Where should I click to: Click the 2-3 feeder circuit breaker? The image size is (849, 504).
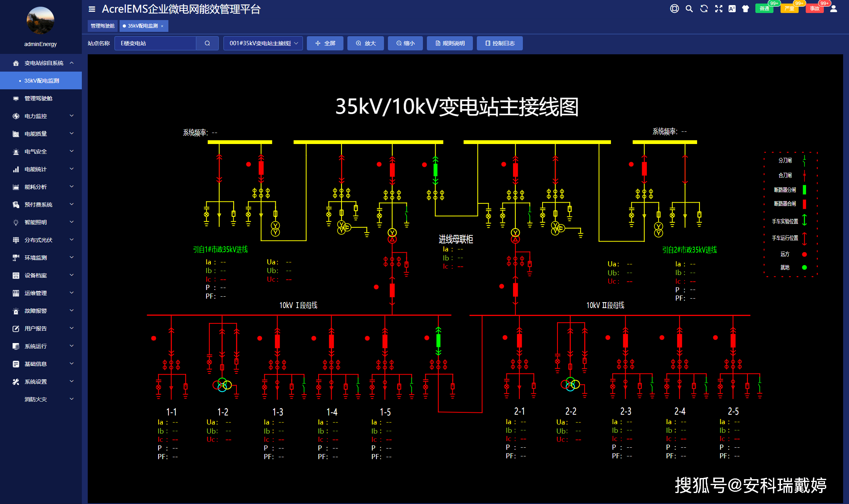point(626,340)
